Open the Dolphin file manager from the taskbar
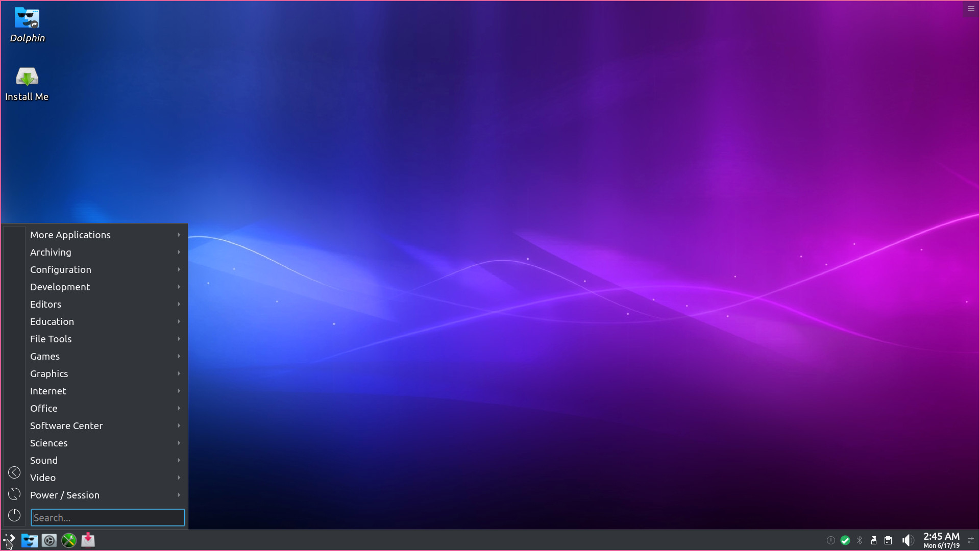The image size is (980, 551). pyautogui.click(x=29, y=540)
